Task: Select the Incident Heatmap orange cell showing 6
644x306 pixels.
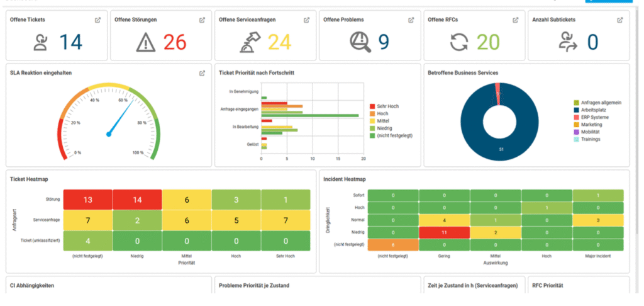Action: (393, 245)
